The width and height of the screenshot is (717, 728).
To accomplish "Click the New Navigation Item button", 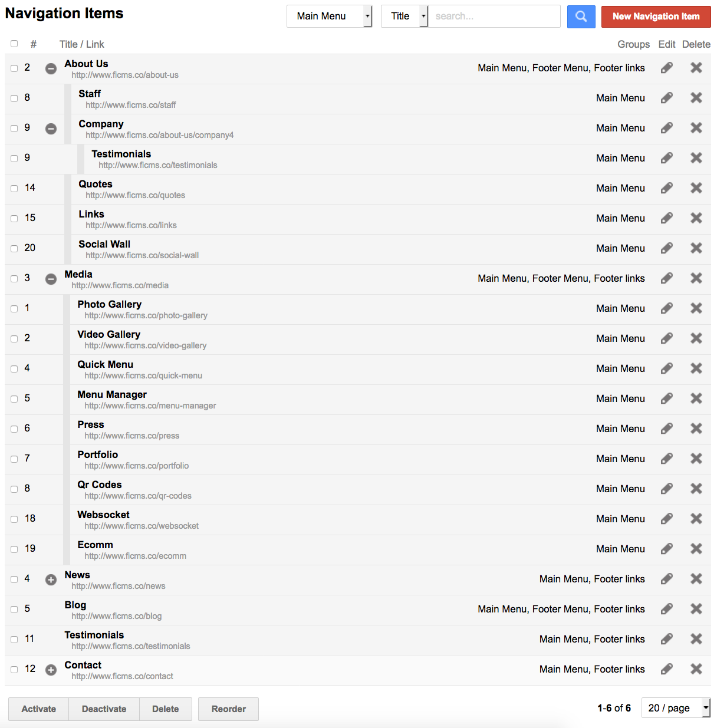I will 656,17.
